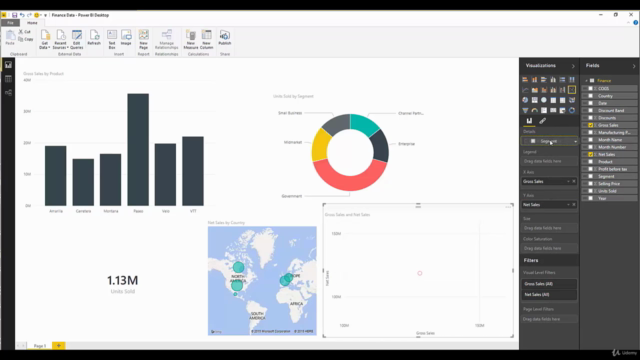The width and height of the screenshot is (640, 360).
Task: Uncheck the Gross Sales field checkbox
Action: pos(590,125)
